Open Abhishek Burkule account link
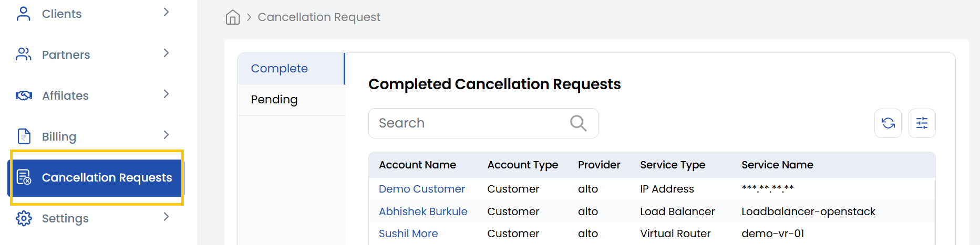Screen dimensions: 980x245 click(x=423, y=211)
